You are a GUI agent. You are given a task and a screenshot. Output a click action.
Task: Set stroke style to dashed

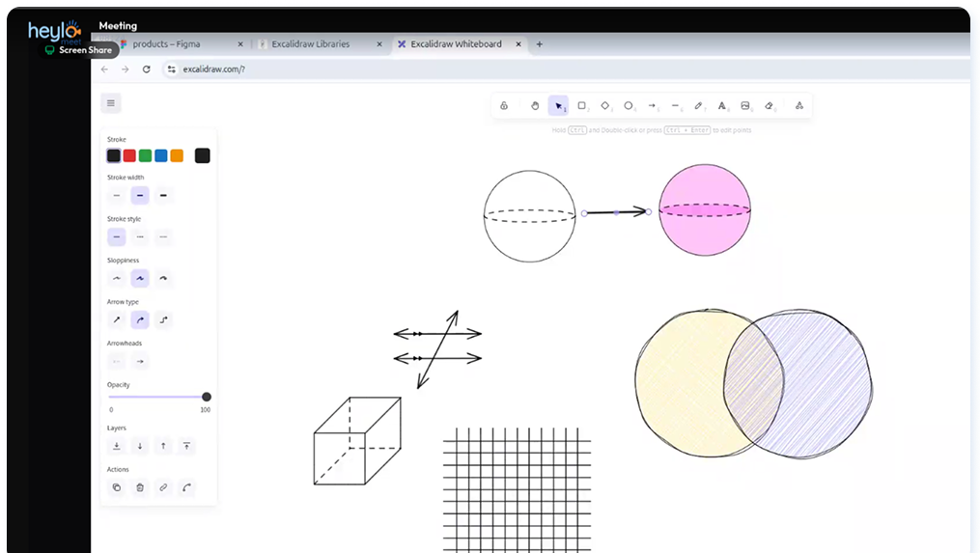point(140,236)
